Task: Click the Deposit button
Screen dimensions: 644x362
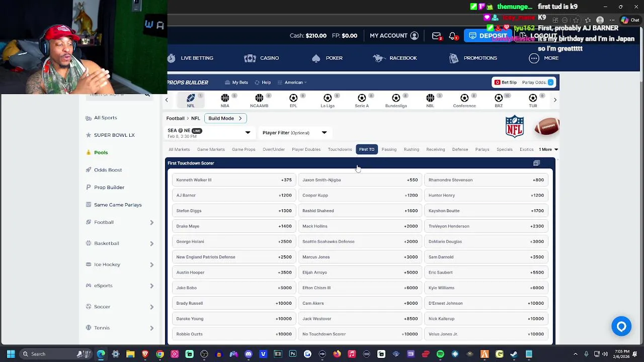Action: click(x=487, y=36)
